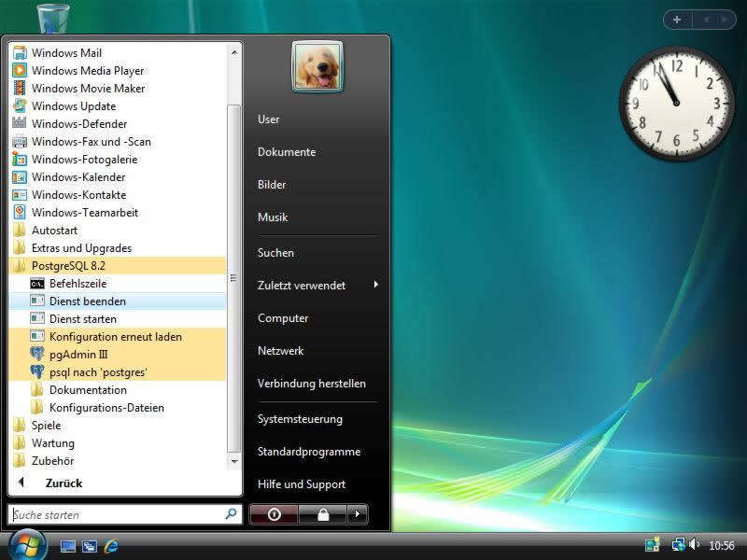This screenshot has height=560, width=747.
Task: Click the user account dog picture
Action: (x=317, y=66)
